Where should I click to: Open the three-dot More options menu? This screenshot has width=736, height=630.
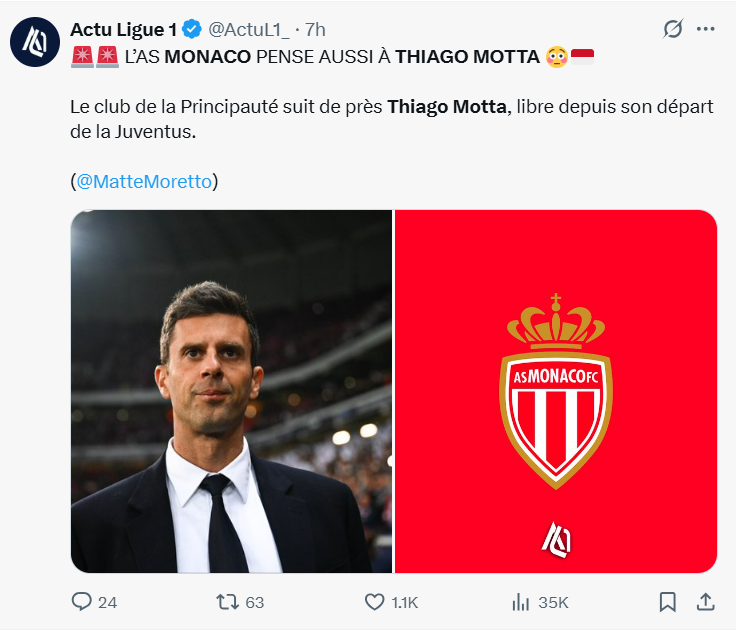coord(706,30)
